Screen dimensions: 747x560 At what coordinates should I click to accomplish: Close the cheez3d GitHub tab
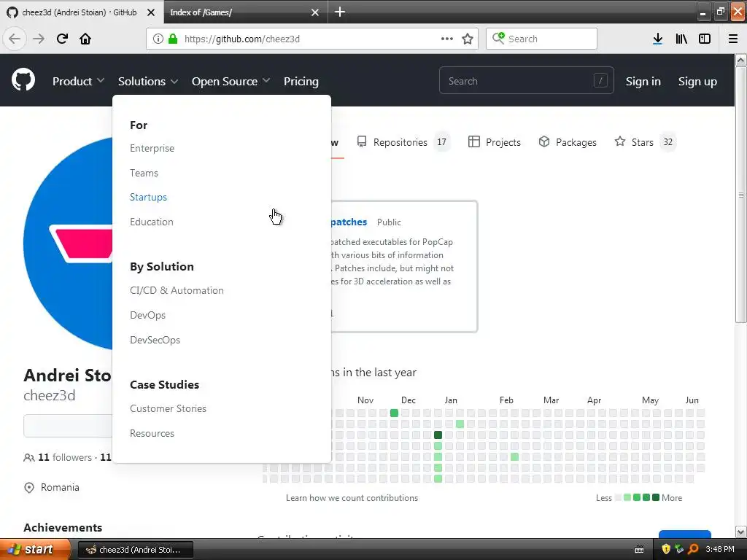pos(151,12)
